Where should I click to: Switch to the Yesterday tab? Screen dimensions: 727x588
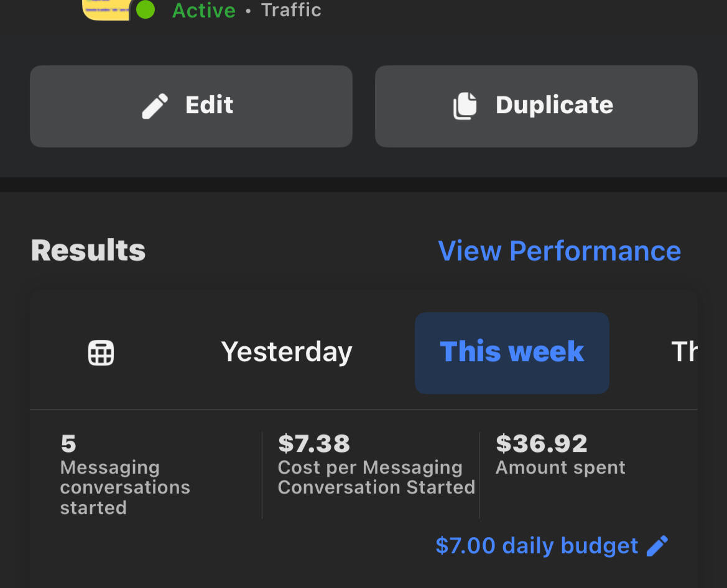coord(287,352)
